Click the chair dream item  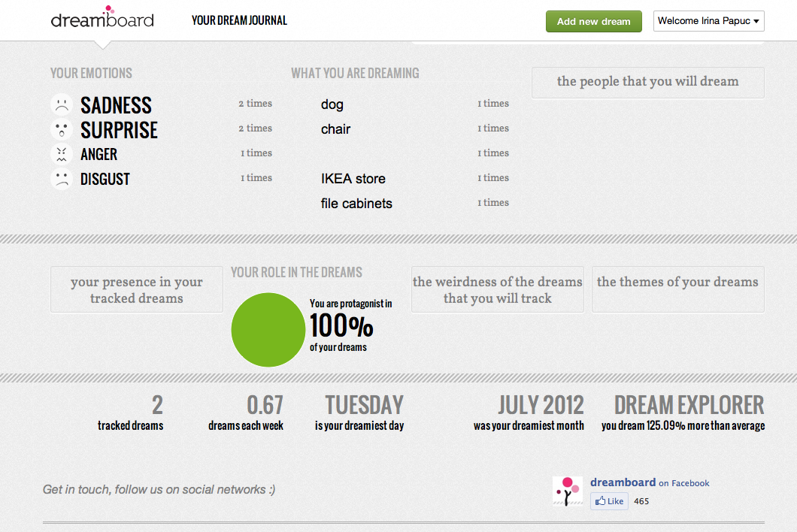pos(336,129)
